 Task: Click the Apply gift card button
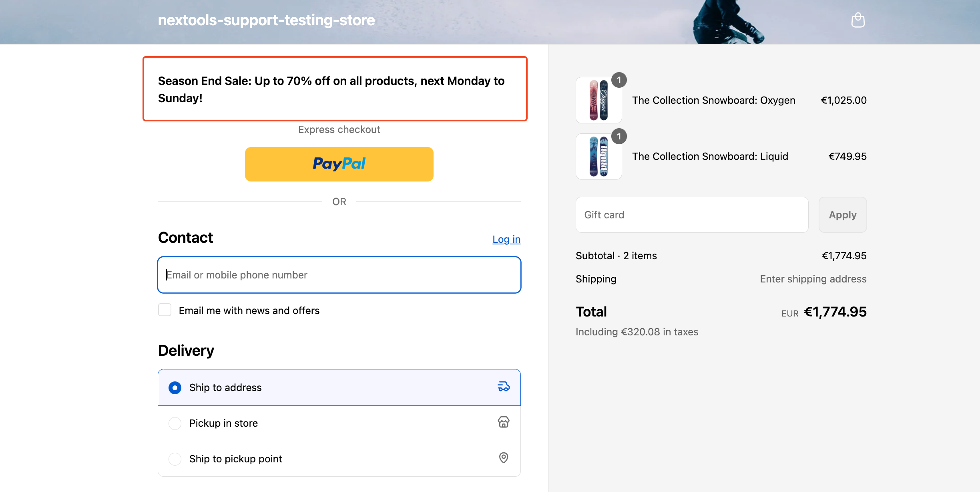click(x=843, y=215)
